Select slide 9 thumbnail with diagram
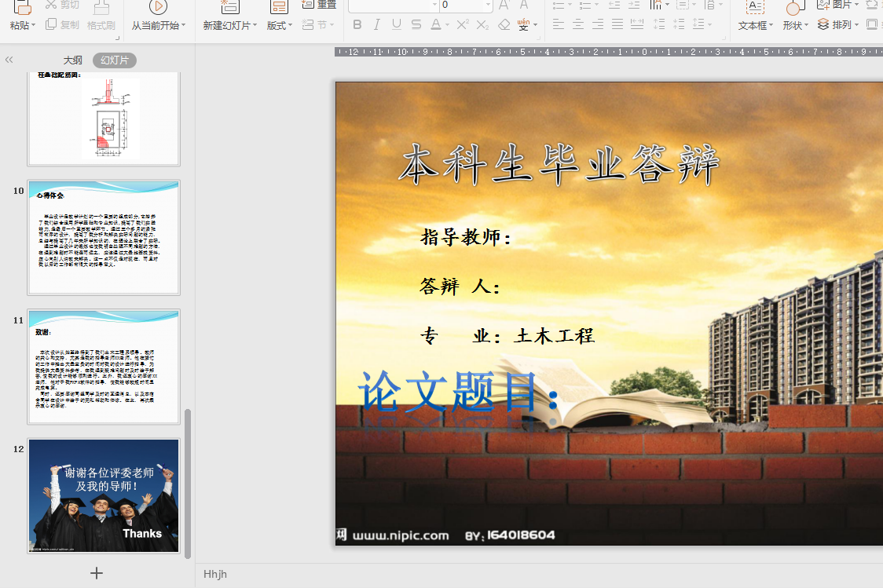The image size is (883, 588). 104,119
